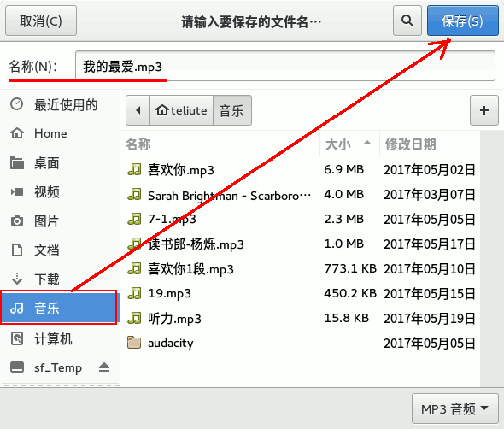Open the 计算机 computer location
The height and width of the screenshot is (429, 504).
(x=60, y=338)
